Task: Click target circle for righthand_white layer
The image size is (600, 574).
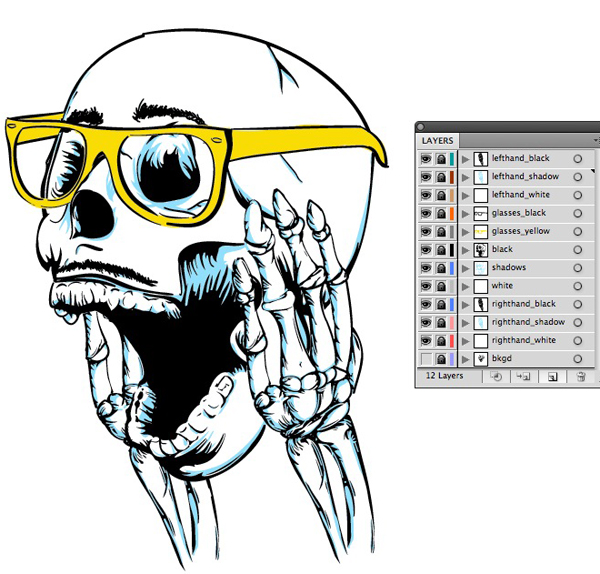Action: tap(578, 341)
